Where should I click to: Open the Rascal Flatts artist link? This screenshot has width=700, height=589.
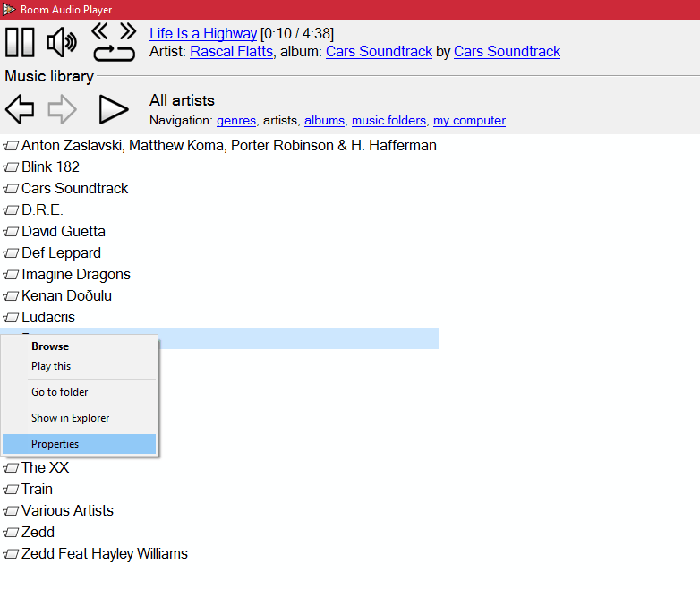coord(231,51)
